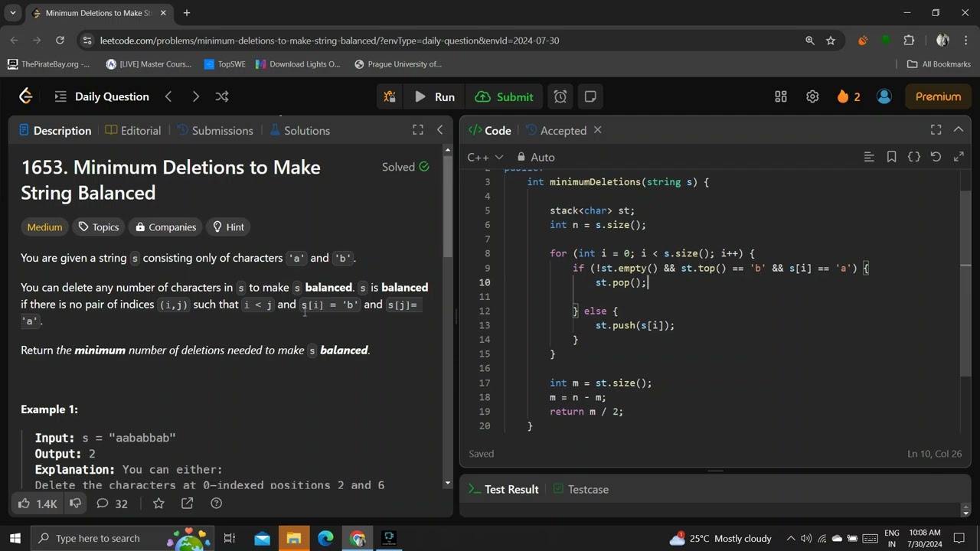Open the tab search dropdown arrow

pyautogui.click(x=12, y=13)
